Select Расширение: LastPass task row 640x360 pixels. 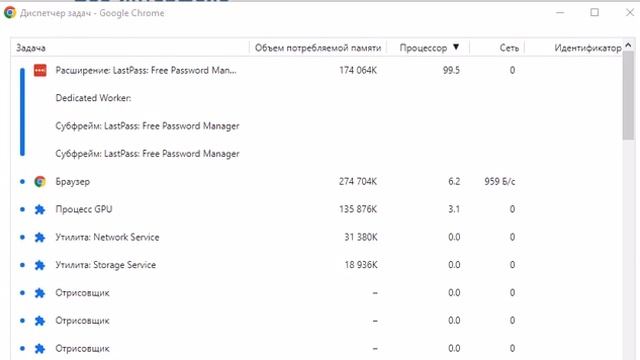click(x=317, y=70)
